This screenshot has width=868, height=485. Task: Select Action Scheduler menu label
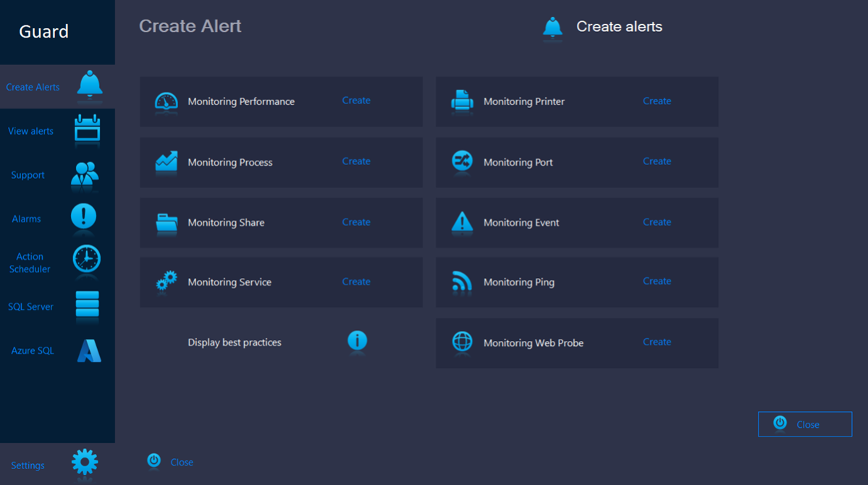click(30, 263)
